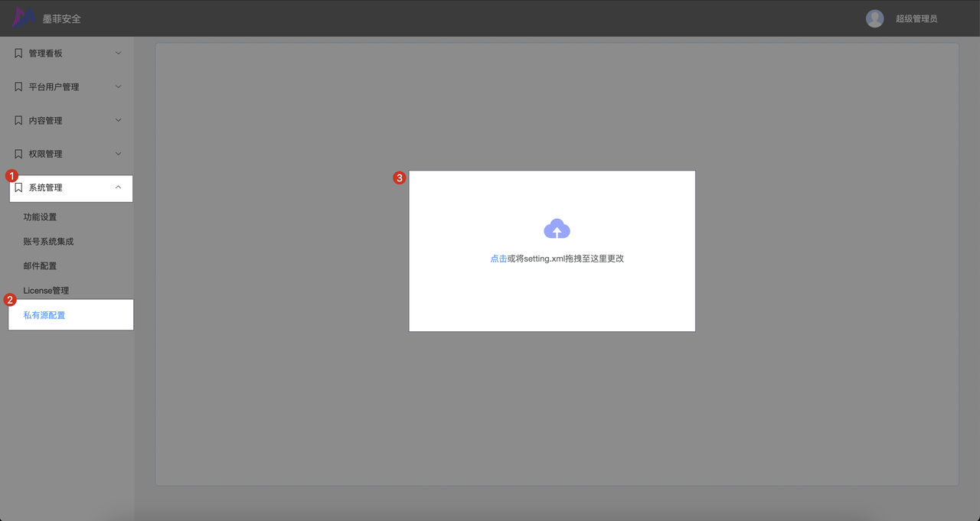Click the 墨菲安全 logo icon

23,18
